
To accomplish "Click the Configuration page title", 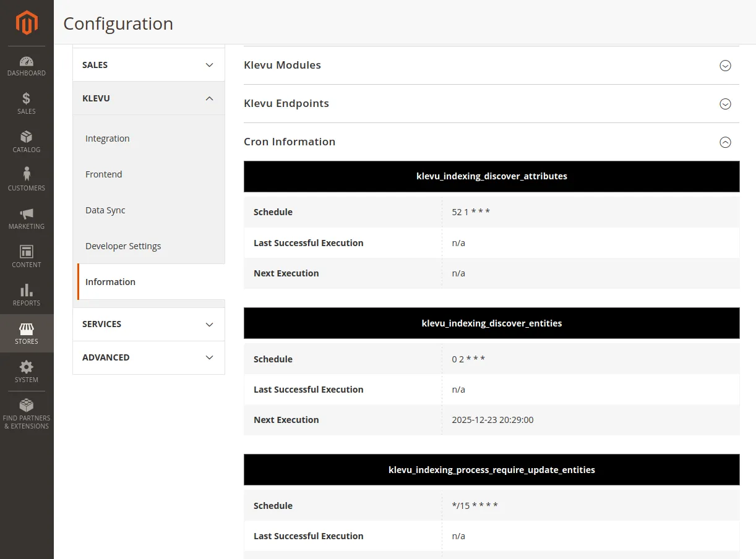I will pos(118,23).
